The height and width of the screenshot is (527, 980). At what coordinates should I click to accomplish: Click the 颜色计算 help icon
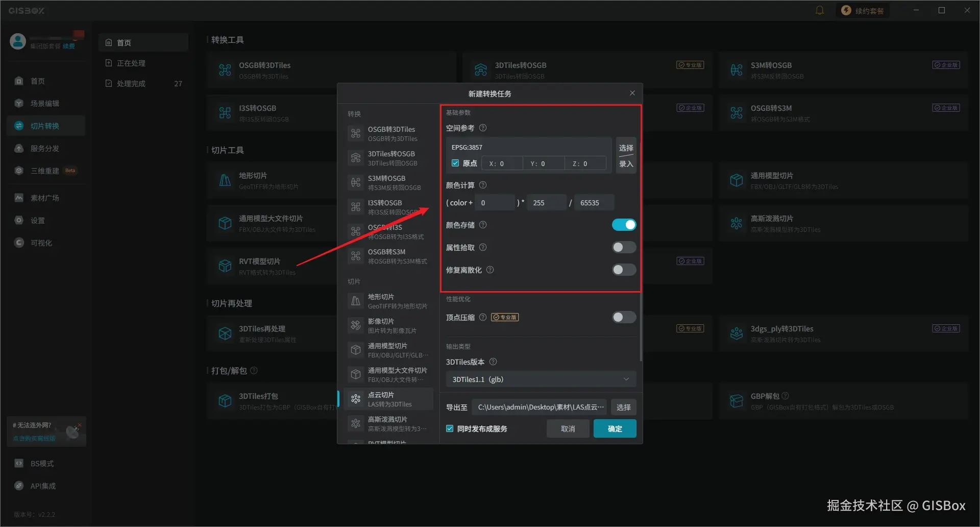click(483, 185)
